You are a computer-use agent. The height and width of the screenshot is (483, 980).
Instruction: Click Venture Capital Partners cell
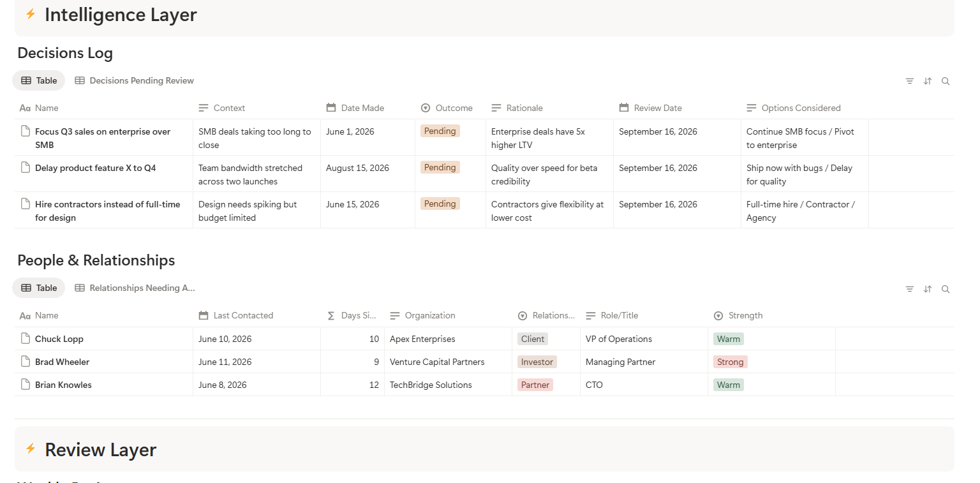click(448, 362)
